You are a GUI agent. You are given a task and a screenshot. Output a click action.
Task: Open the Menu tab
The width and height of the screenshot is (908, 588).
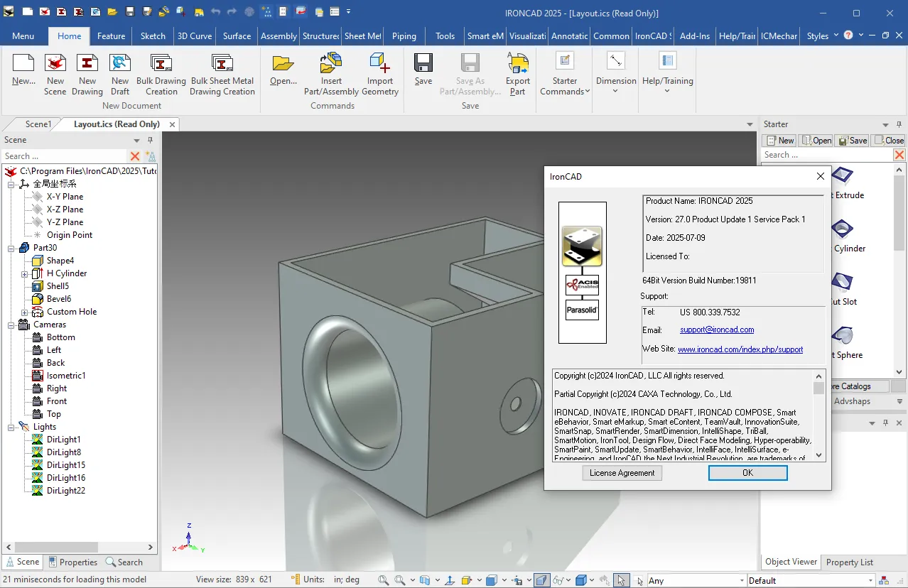tap(23, 36)
